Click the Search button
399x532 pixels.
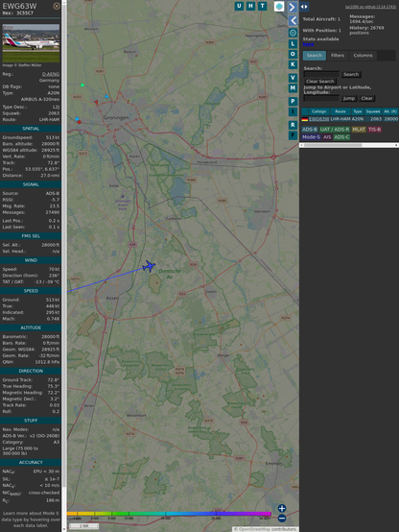coord(351,74)
